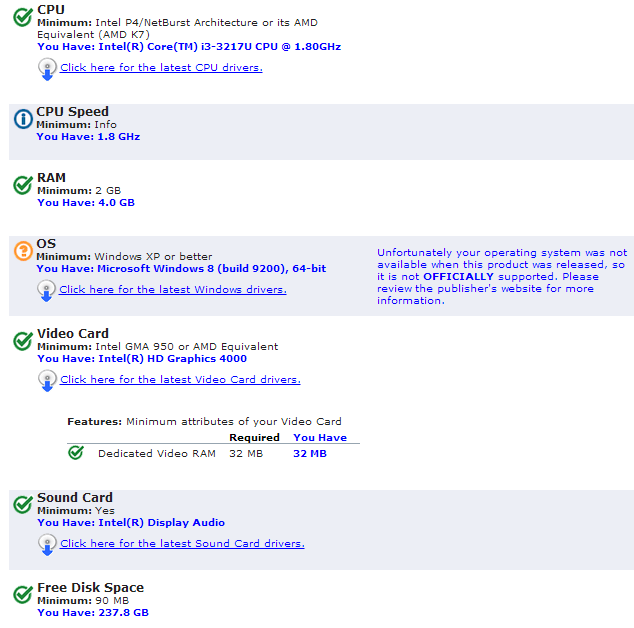
Task: Click the 'You Have: 237.8 GB' disk value
Action: 93,613
